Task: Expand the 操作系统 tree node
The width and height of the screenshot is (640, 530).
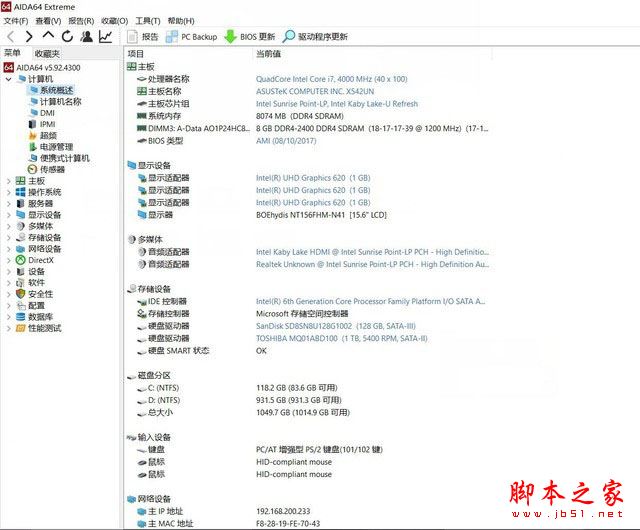Action: (x=9, y=192)
